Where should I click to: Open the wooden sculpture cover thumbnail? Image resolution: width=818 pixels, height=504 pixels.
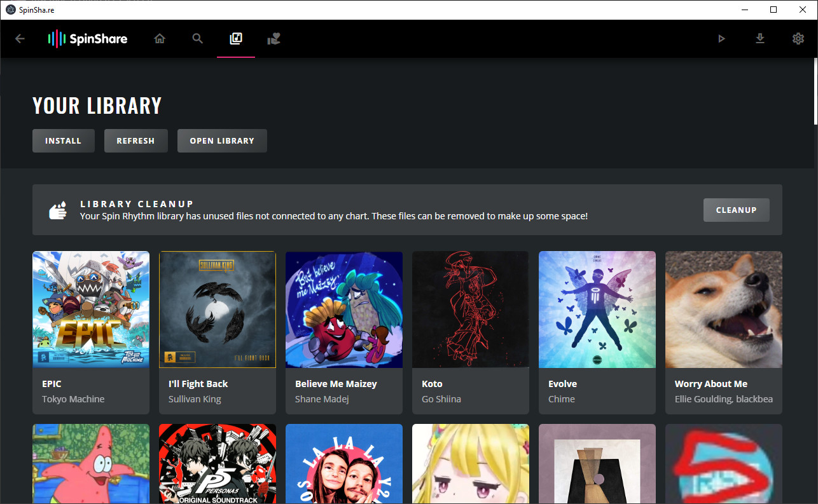597,464
